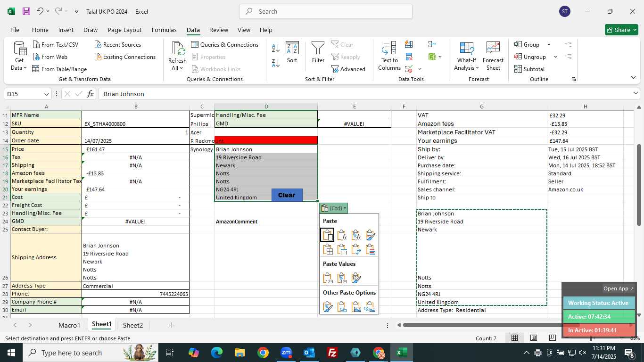Open the Data Validation dropdown arrow

point(420,69)
